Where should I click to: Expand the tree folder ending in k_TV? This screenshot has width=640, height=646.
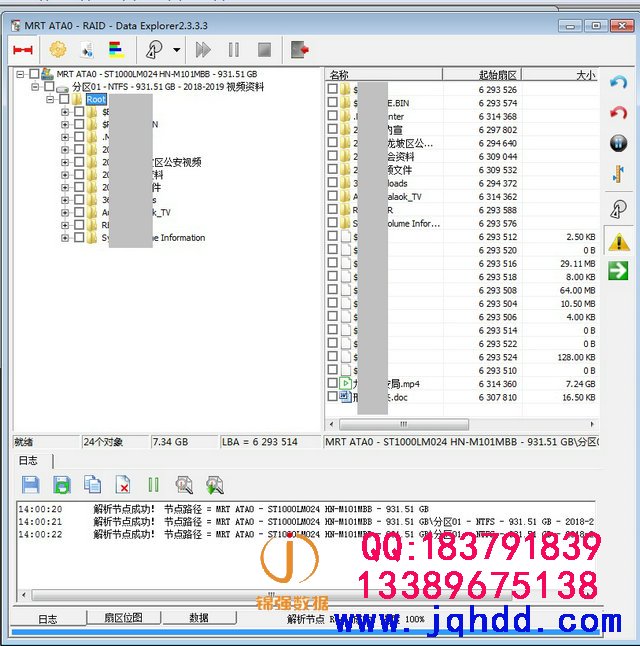pyautogui.click(x=65, y=213)
